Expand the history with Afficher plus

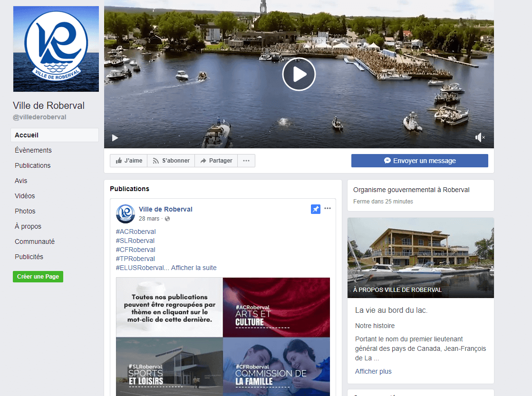[x=373, y=371]
